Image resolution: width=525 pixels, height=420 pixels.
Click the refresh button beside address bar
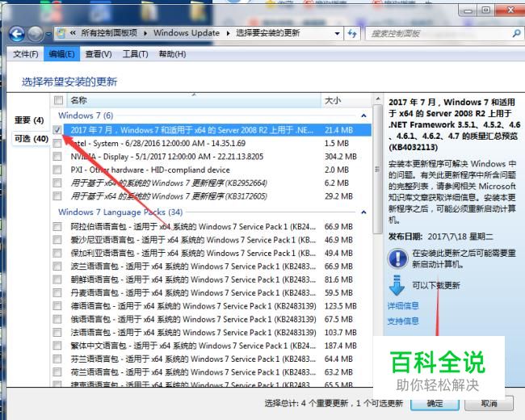352,33
